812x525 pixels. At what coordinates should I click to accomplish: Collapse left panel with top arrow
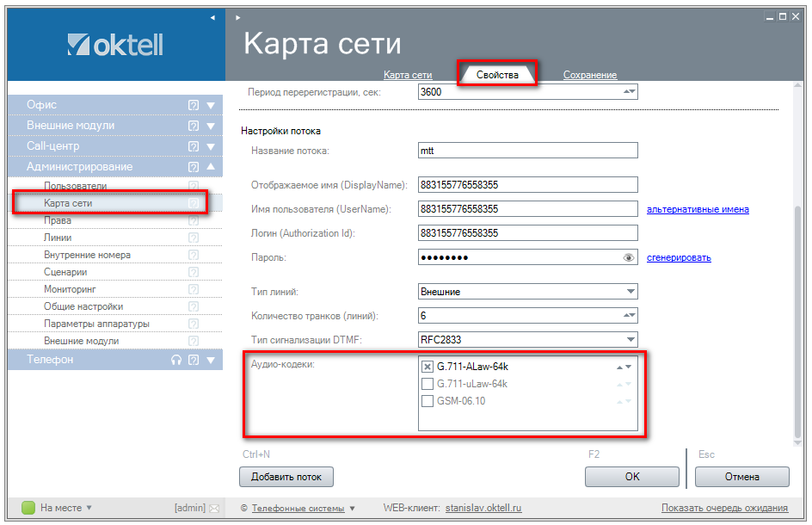coord(213,17)
